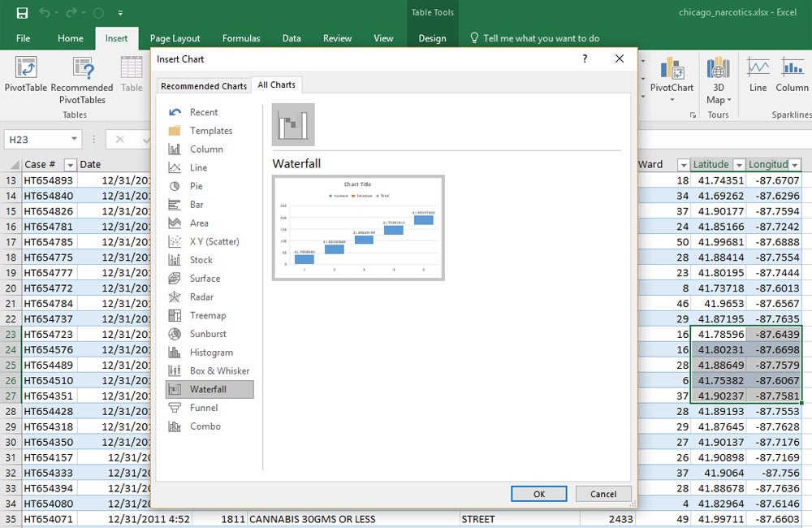
Task: Pick the Treemap chart type
Action: click(207, 315)
